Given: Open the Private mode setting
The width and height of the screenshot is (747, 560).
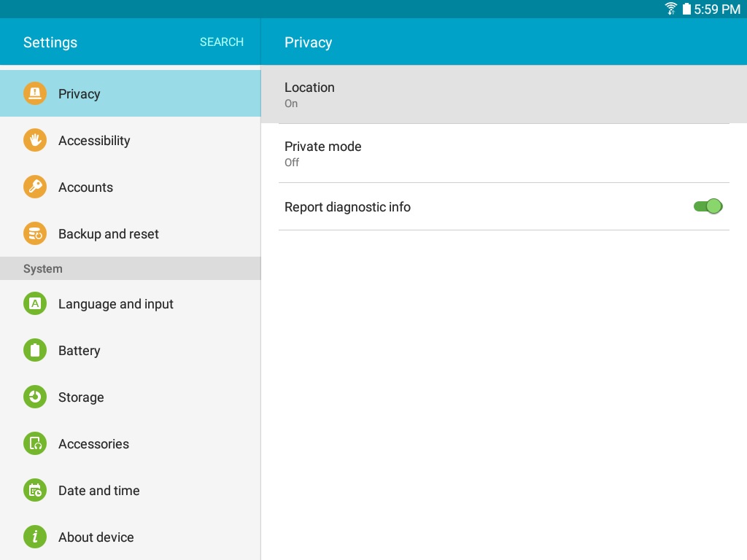Looking at the screenshot, I should click(x=504, y=153).
